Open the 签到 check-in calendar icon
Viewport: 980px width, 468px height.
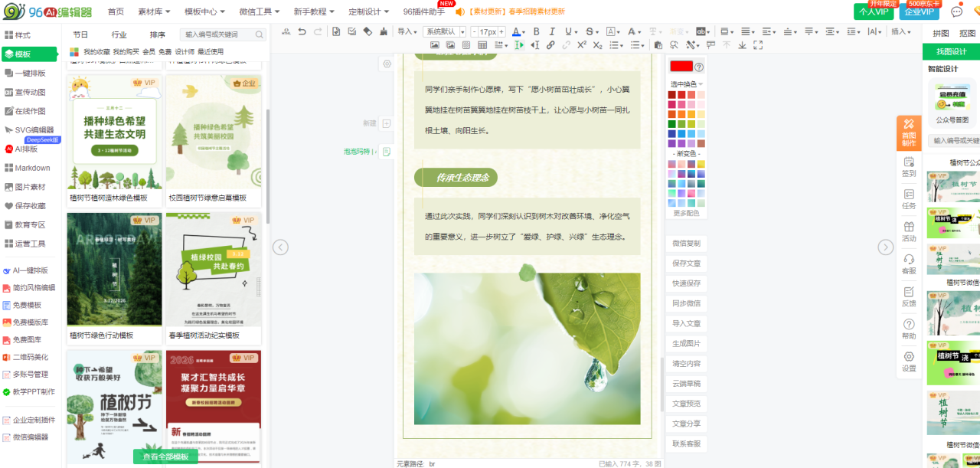tap(909, 166)
